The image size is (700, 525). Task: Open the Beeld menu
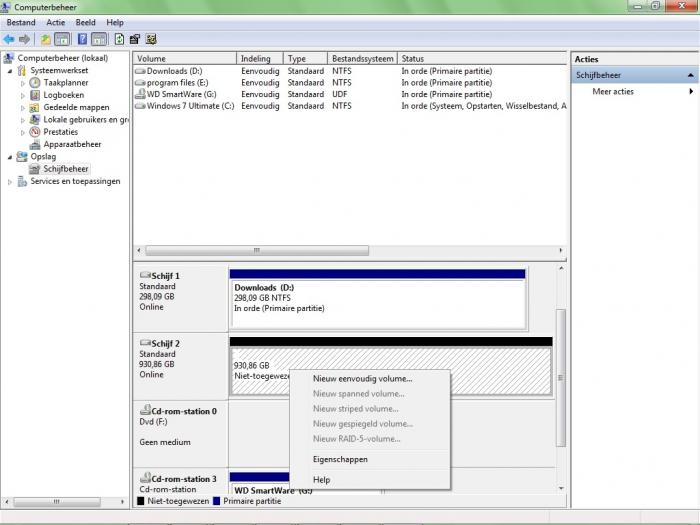pyautogui.click(x=86, y=22)
